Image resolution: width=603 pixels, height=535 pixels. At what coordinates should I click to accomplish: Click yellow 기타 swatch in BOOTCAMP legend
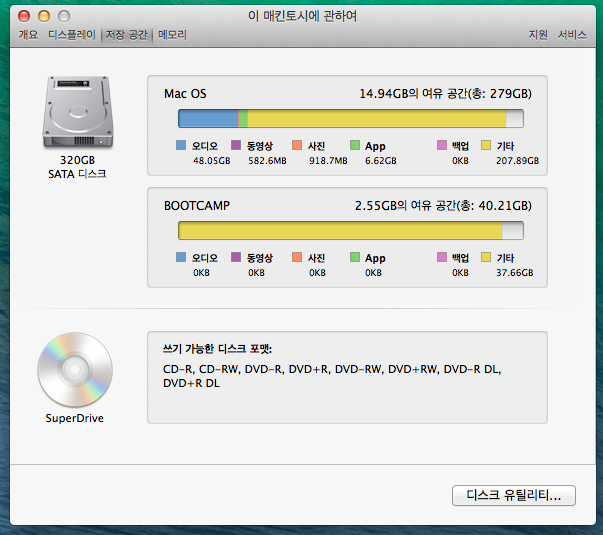pos(487,258)
